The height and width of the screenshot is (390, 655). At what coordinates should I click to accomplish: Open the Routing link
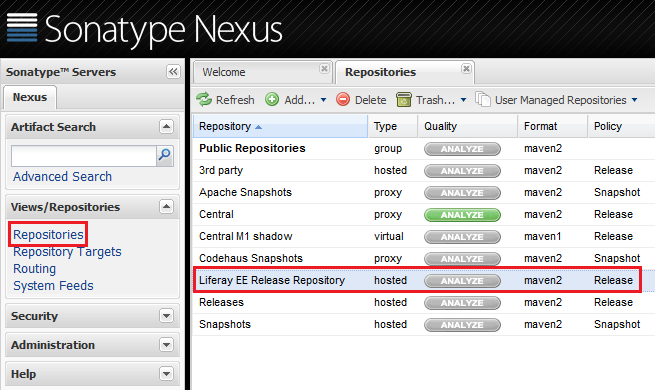click(x=34, y=269)
